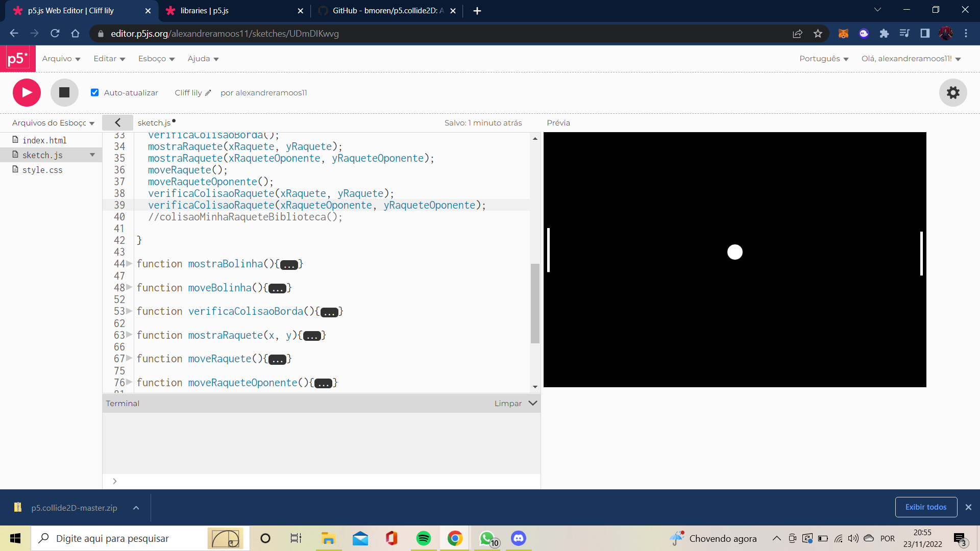Click the editor scrollbar's down arrow

(x=535, y=387)
